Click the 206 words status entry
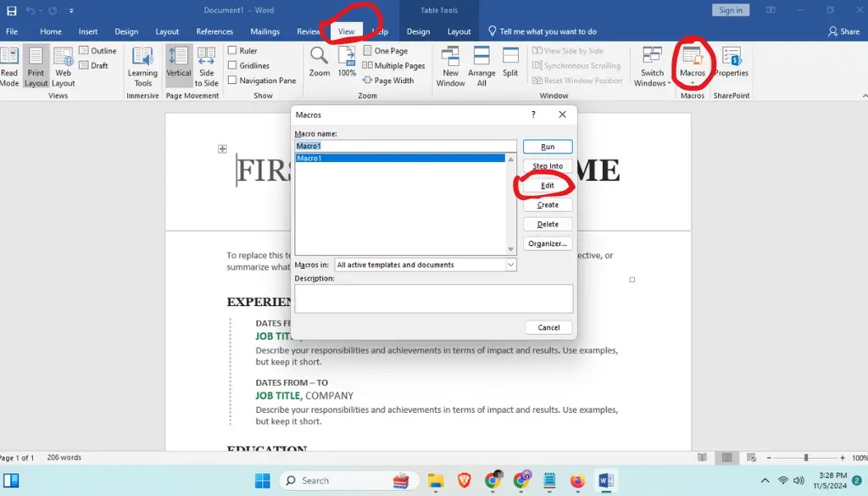 64,457
